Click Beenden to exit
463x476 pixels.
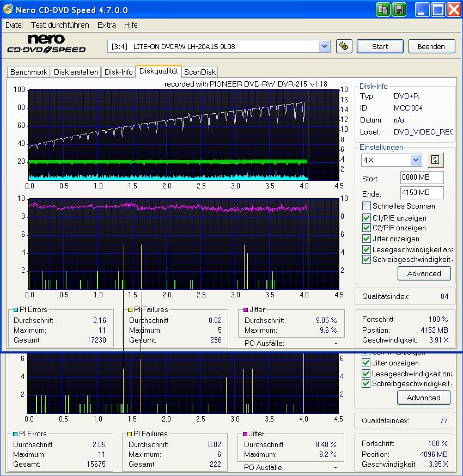(431, 46)
